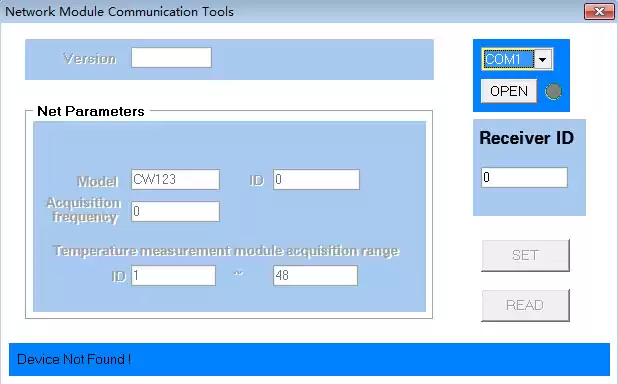Click the Receiver ID heading

(527, 138)
